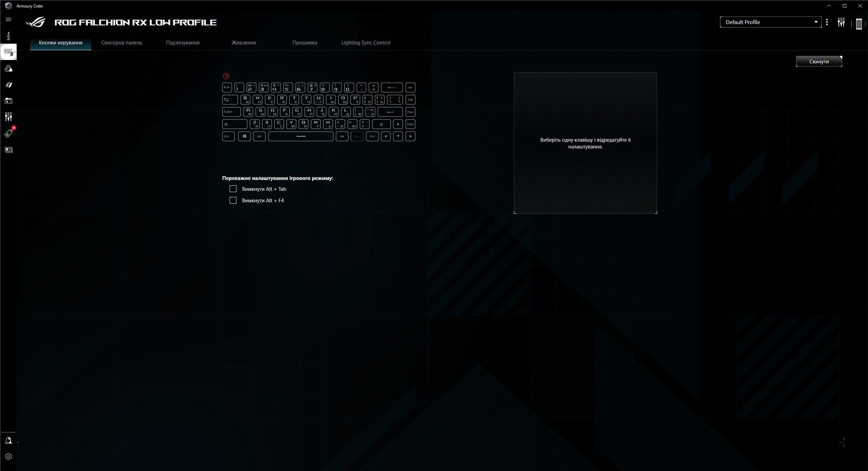
Task: Open Settings gear at sidebar bottom
Action: (x=8, y=456)
